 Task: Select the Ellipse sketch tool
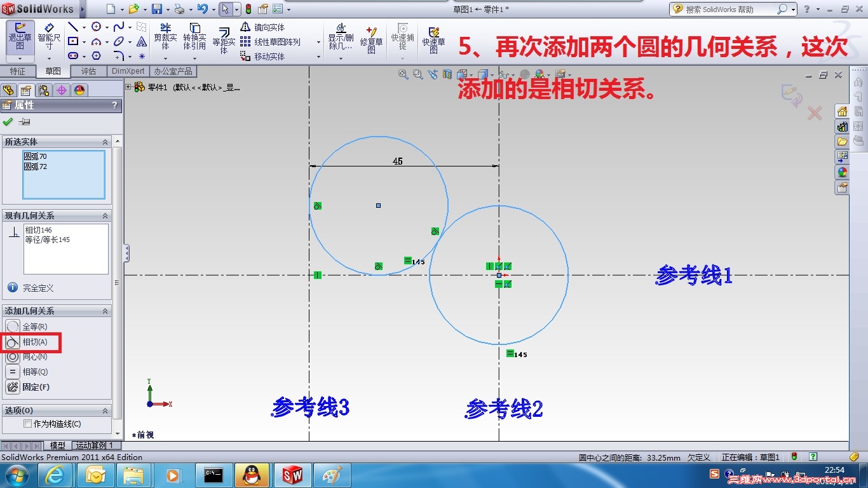[x=119, y=41]
